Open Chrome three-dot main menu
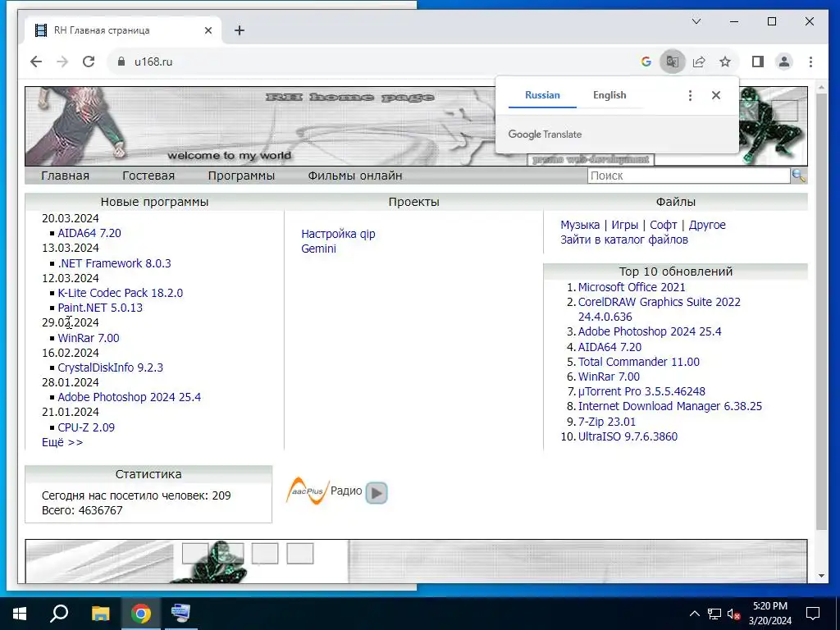Screen dimensions: 840x630 (810, 62)
